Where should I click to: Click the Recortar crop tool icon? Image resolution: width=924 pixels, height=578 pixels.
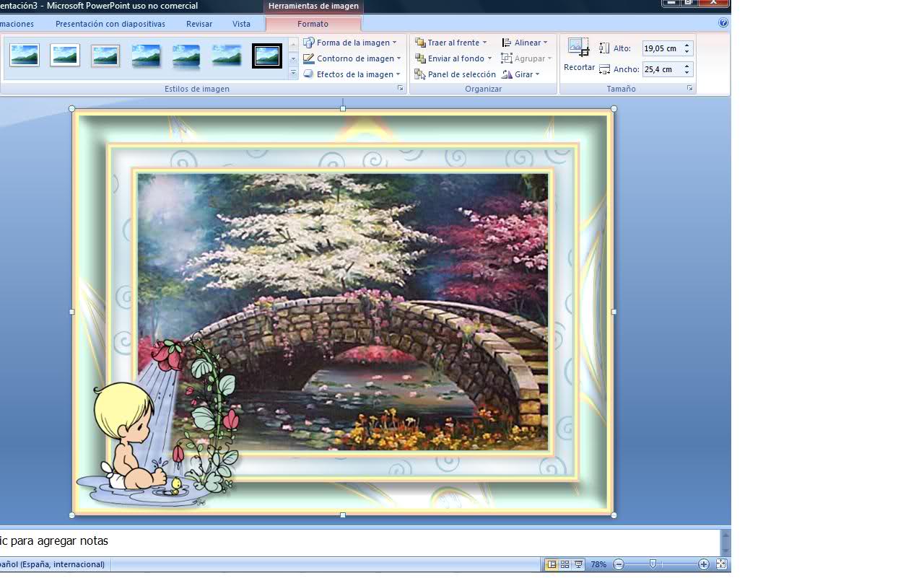click(579, 48)
